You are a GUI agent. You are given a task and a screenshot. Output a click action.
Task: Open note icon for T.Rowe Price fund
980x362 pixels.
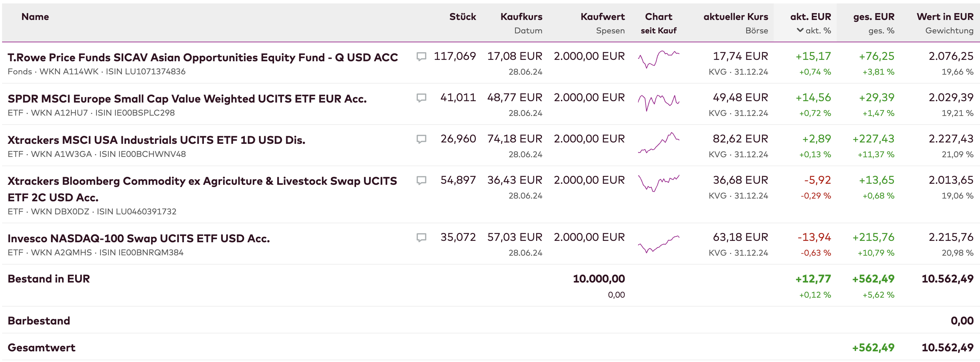[421, 57]
